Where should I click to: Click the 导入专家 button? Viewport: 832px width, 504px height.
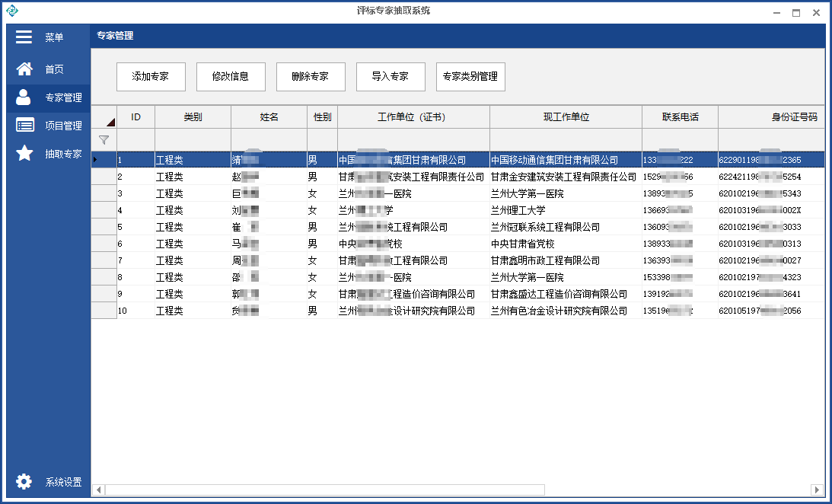point(390,76)
